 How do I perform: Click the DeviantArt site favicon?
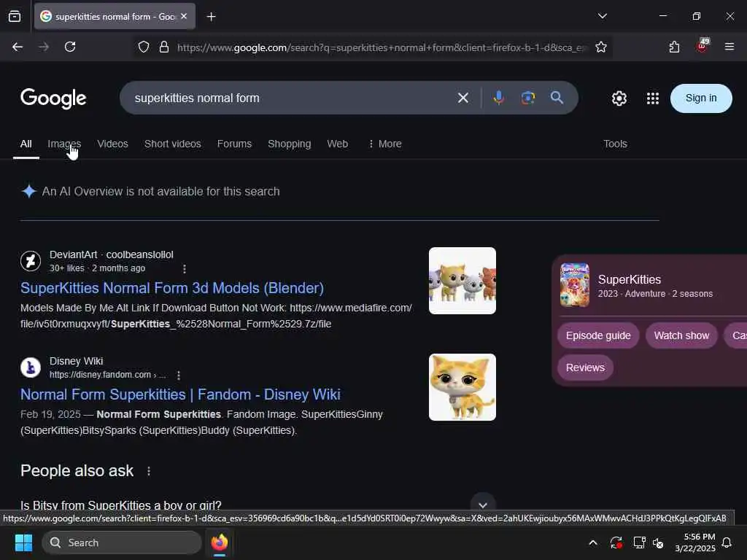pos(31,261)
